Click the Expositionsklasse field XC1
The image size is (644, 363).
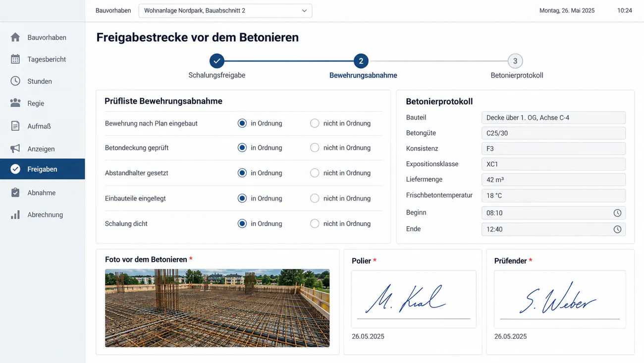tap(553, 164)
